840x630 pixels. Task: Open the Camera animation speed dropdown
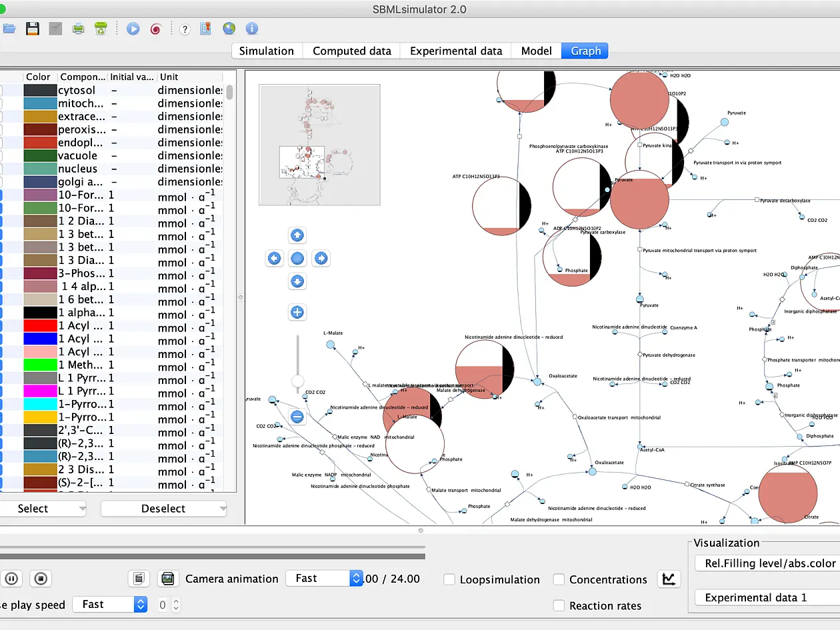[x=324, y=578]
